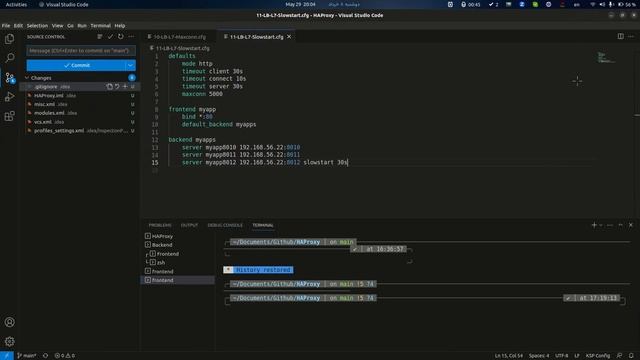Select the Terminal panel tab
The width and height of the screenshot is (640, 360).
(262, 225)
